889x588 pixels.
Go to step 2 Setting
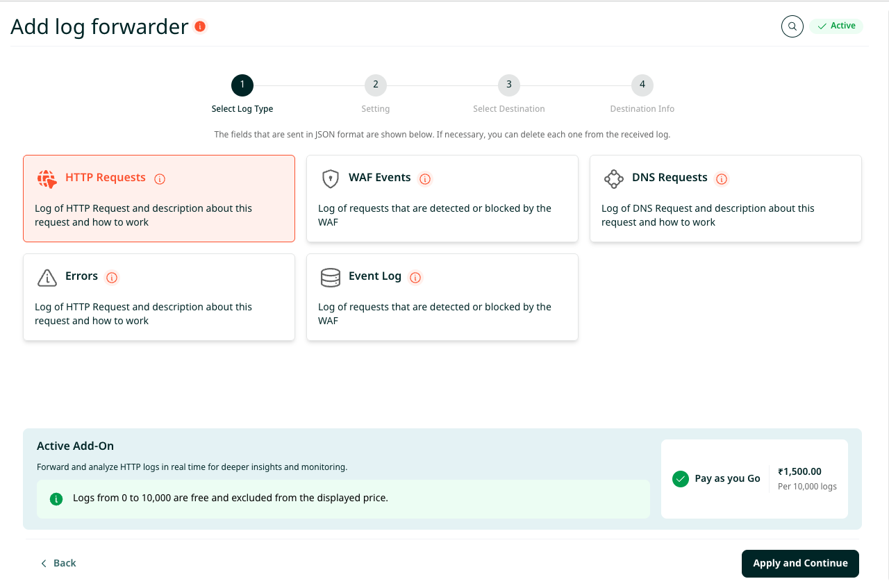click(375, 85)
